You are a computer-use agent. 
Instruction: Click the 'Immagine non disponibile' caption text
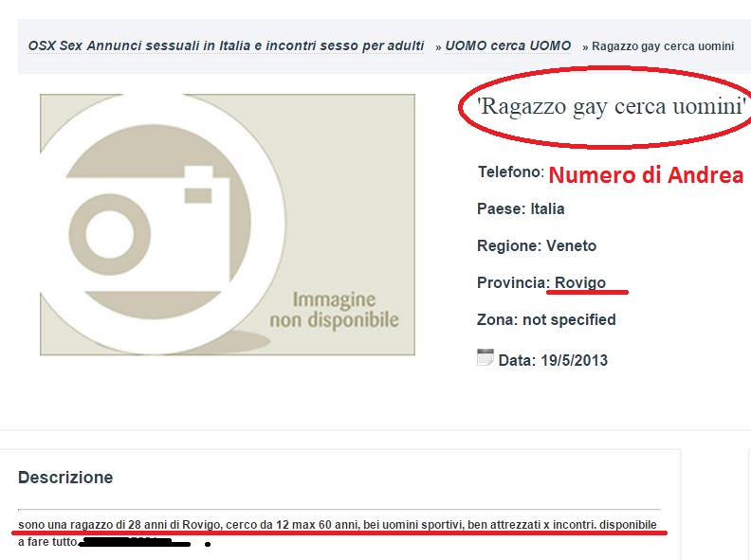coord(334,310)
